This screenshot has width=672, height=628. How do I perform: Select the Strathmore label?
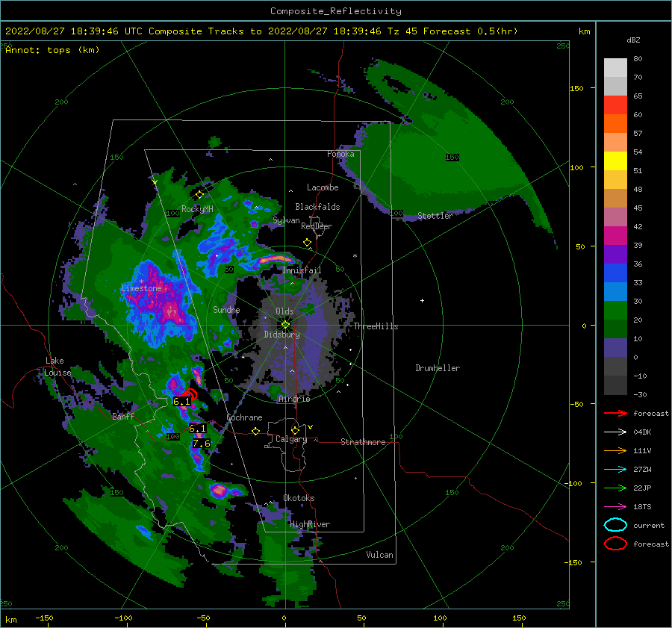(x=363, y=442)
